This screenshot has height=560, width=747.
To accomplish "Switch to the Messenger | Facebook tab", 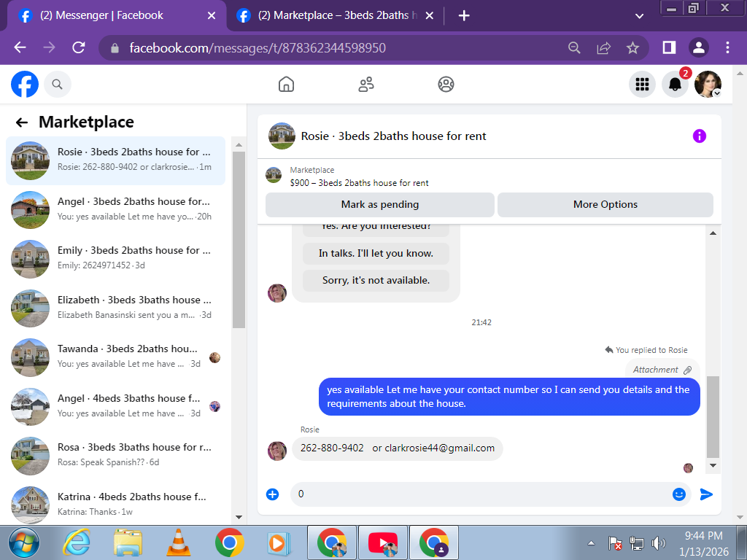I will [x=101, y=15].
